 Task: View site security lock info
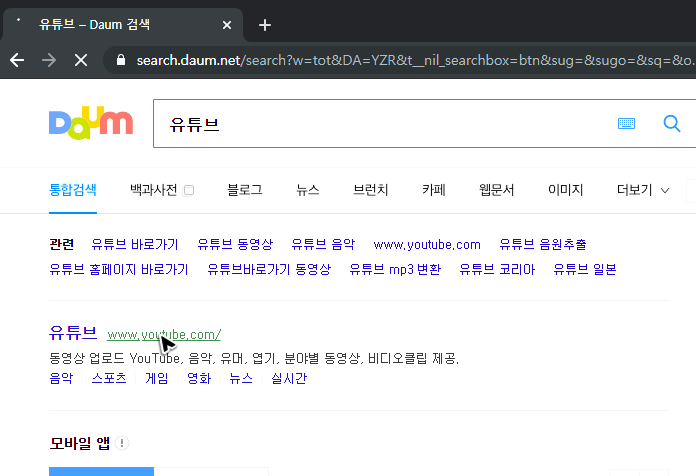click(x=121, y=60)
